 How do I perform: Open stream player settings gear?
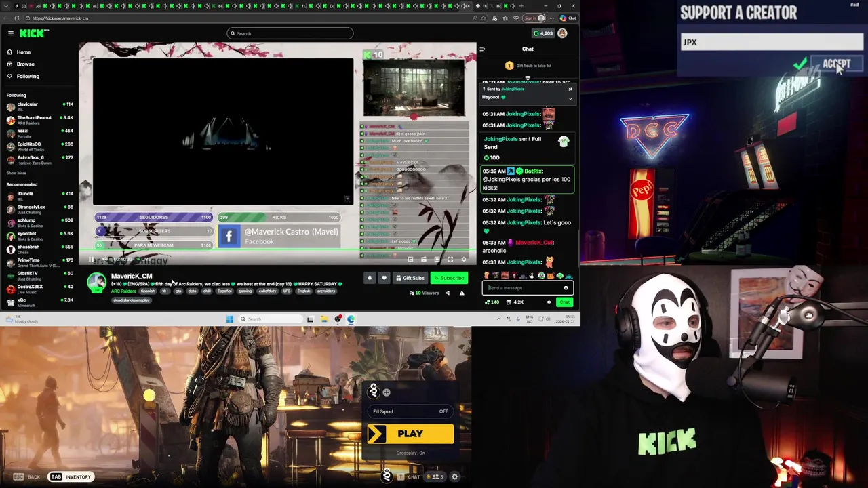(464, 259)
